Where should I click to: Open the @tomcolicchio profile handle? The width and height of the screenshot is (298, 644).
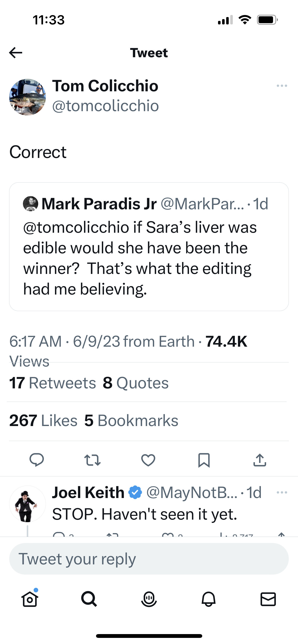pyautogui.click(x=105, y=106)
